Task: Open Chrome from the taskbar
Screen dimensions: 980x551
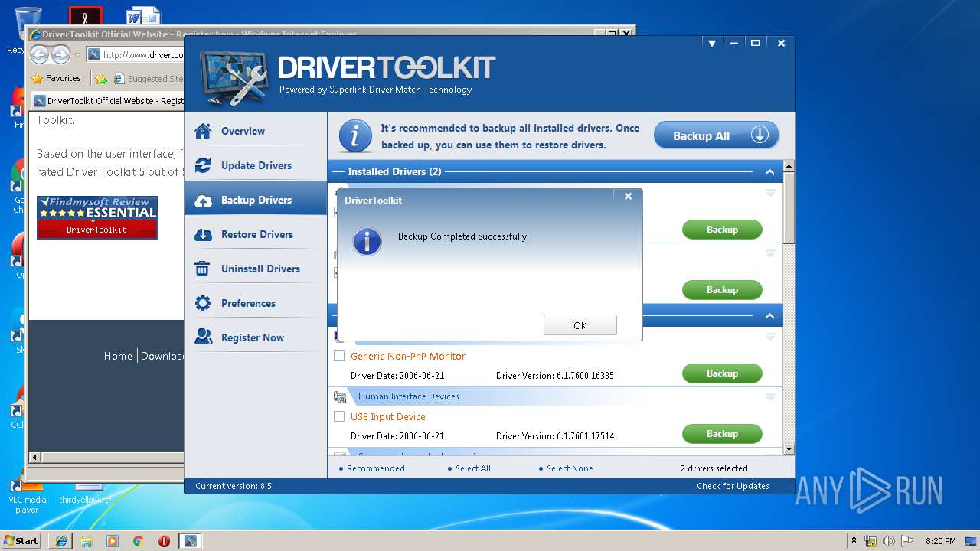Action: 138,541
